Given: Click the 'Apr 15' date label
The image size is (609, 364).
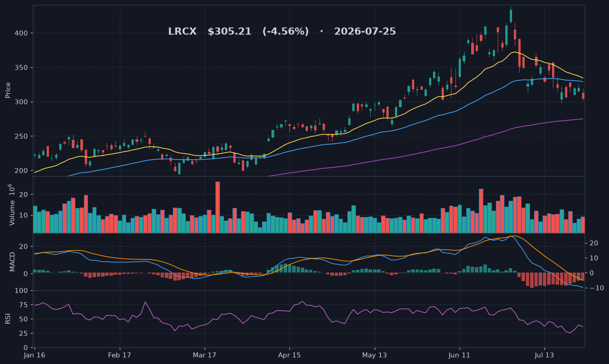Looking at the screenshot, I should [x=289, y=355].
